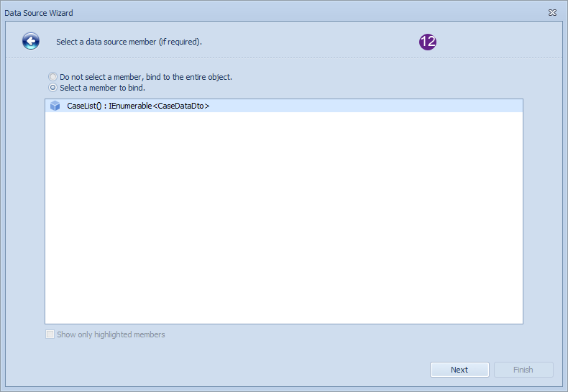Screen dimensions: 568x392
Task: Click the 'Select a data source member' heading text
Action: click(106, 42)
